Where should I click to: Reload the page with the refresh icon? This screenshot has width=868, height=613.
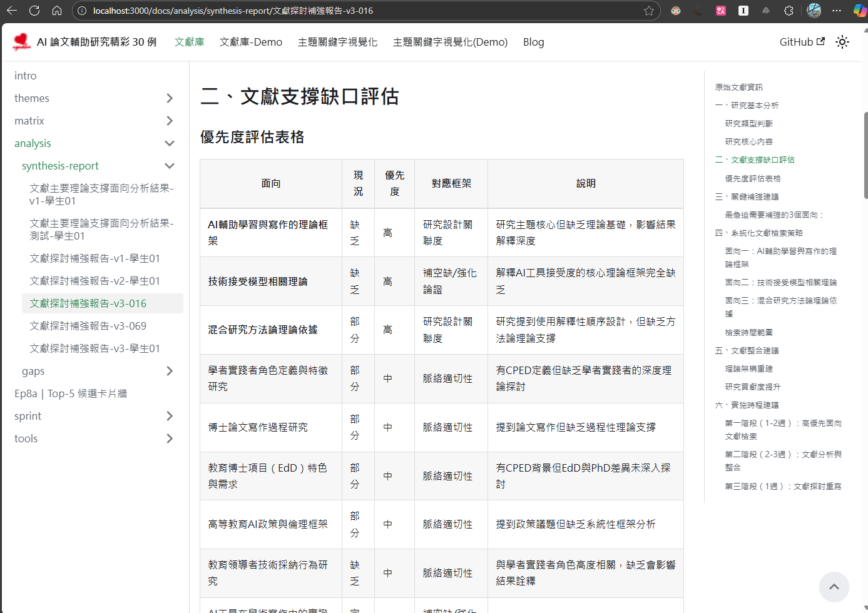[x=34, y=11]
